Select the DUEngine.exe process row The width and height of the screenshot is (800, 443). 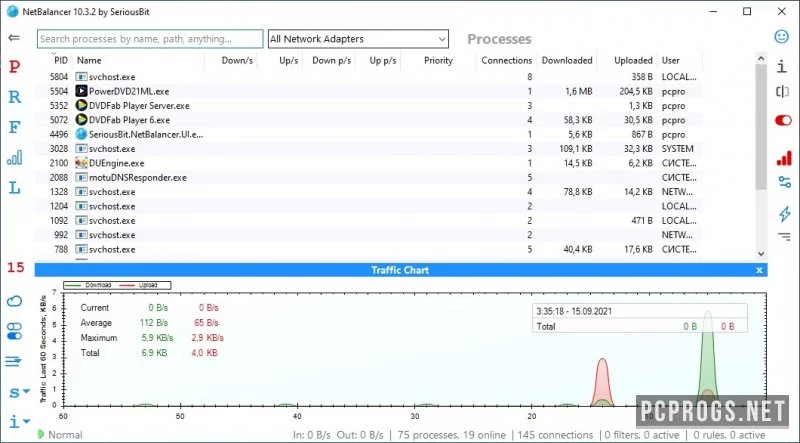tap(368, 163)
